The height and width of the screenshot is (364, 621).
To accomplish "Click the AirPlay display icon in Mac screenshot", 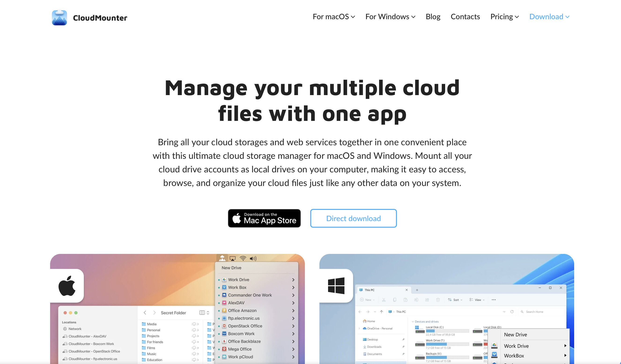I will (232, 258).
